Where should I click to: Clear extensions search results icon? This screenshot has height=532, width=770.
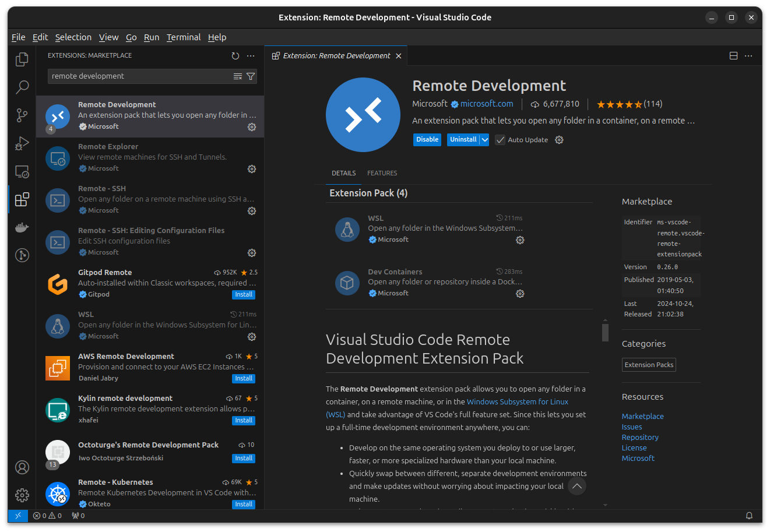click(238, 76)
